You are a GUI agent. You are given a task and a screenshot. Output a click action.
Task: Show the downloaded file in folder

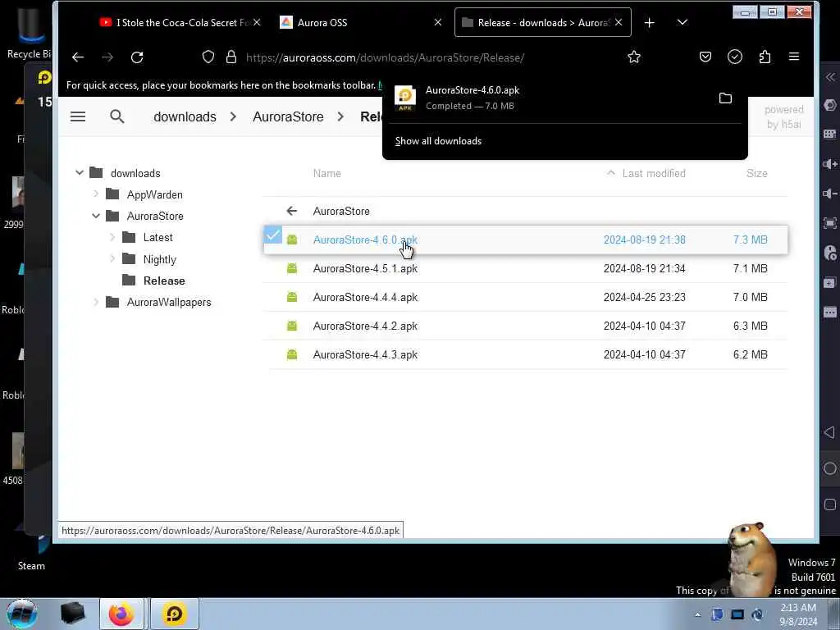tap(725, 98)
